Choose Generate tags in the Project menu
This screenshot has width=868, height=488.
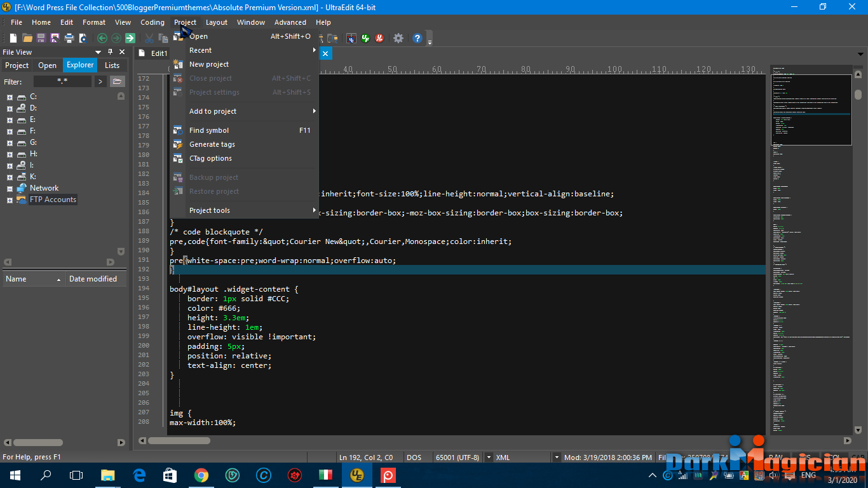tap(244, 144)
